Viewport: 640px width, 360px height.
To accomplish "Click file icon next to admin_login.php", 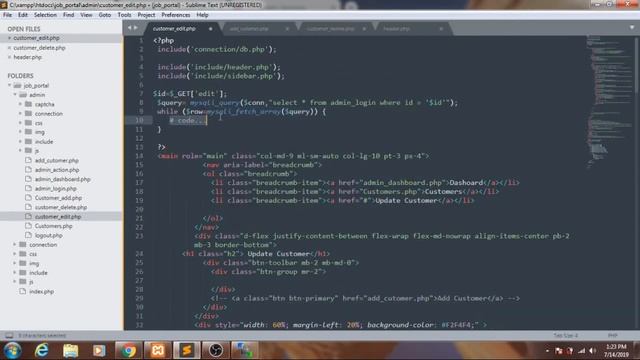I will click(28, 188).
